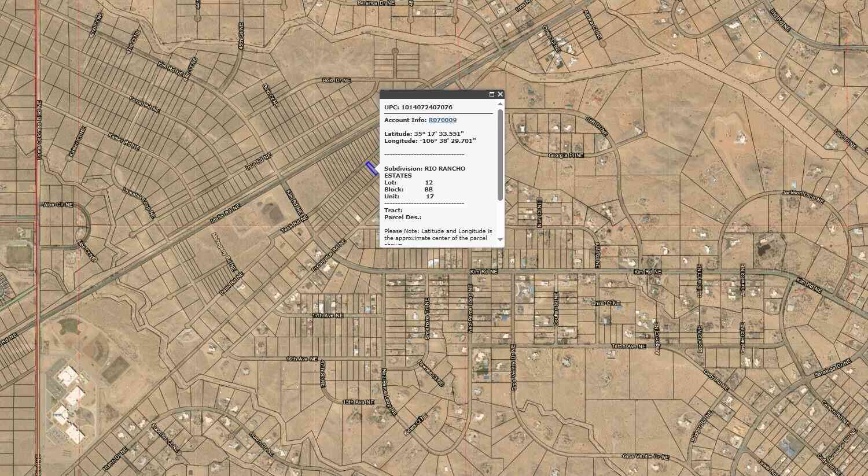
Task: Click the Jackson Loop NE street label
Action: click(x=803, y=197)
